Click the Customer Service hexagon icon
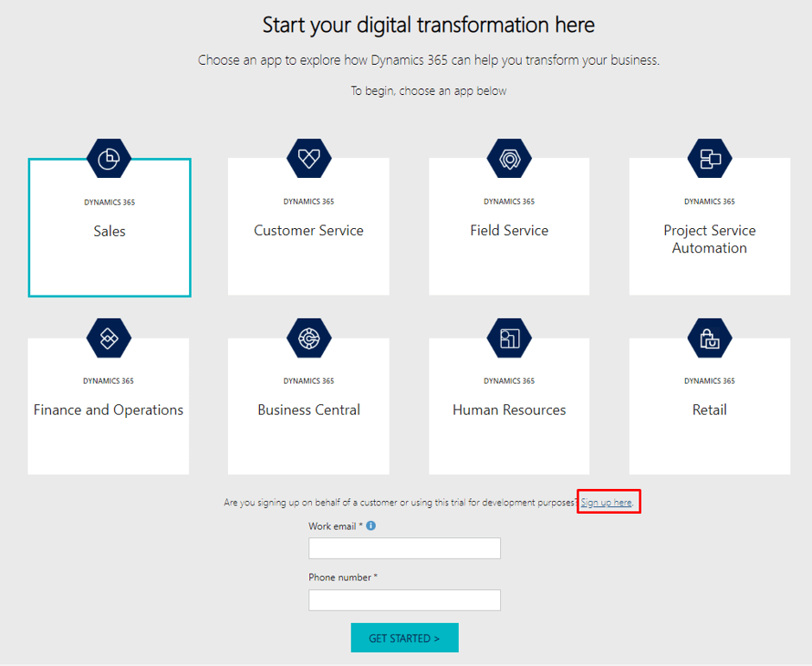This screenshot has height=666, width=812. pyautogui.click(x=308, y=158)
